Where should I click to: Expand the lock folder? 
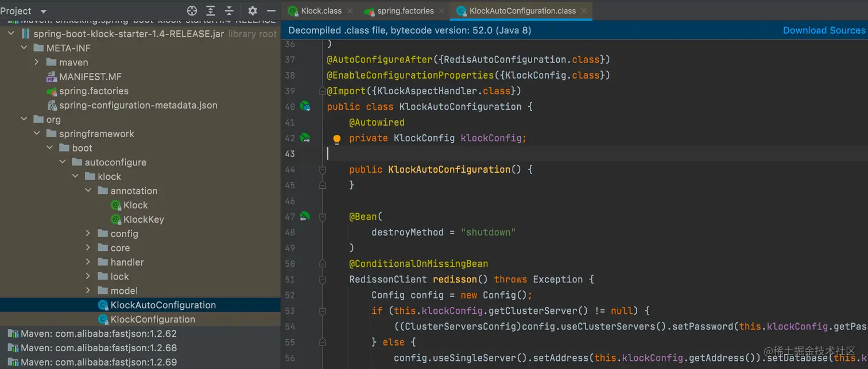[88, 277]
